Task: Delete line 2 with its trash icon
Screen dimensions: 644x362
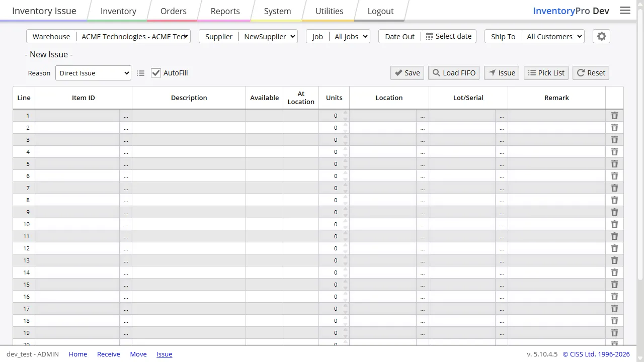Action: click(x=614, y=128)
